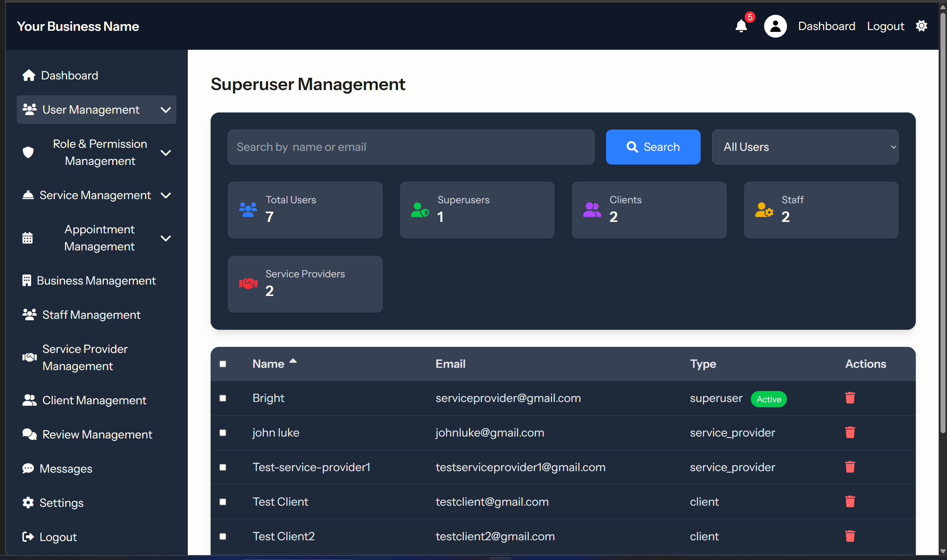This screenshot has height=560, width=947.
Task: Click the Service Provider handshake icon in sidebar
Action: 30,357
